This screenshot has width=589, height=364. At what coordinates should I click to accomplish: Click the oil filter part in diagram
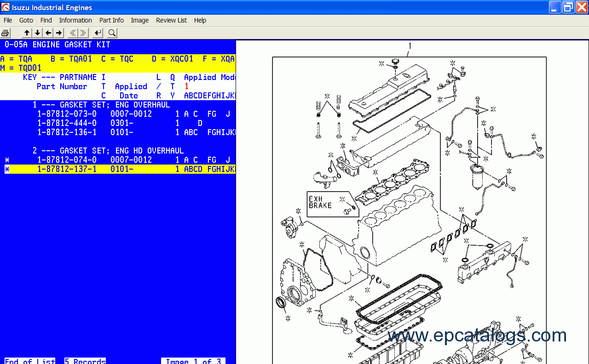point(479,176)
